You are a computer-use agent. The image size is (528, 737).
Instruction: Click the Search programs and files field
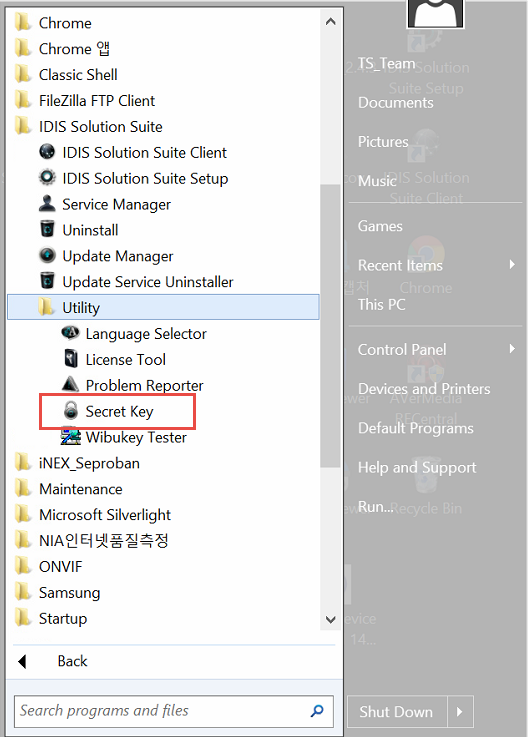pos(173,711)
